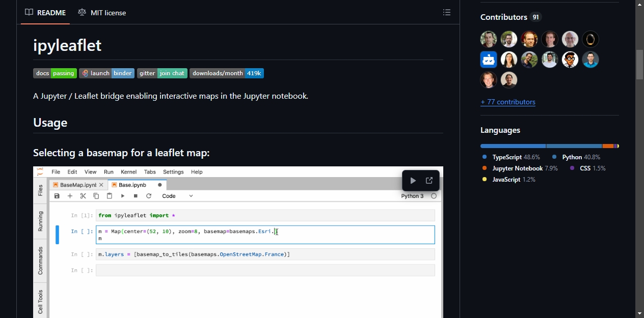Click the empty bottom notebook cell
Screen dimensions: 644x318
265,270
